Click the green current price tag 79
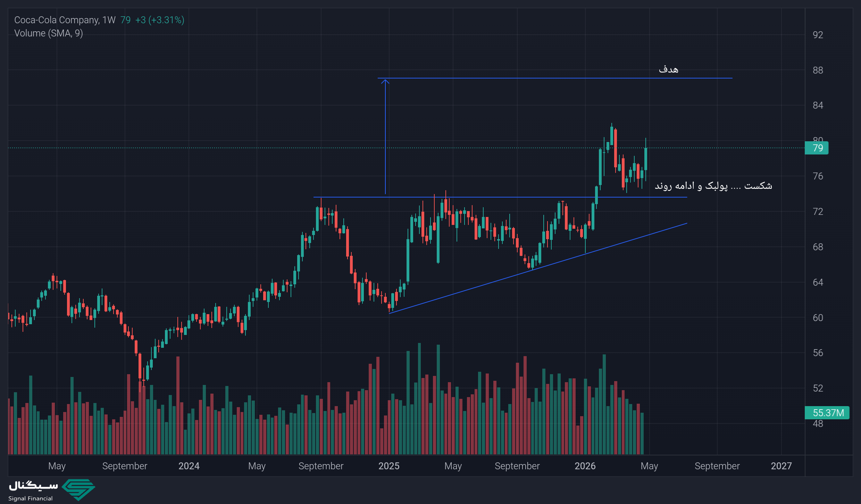This screenshot has height=504, width=861. 817,148
